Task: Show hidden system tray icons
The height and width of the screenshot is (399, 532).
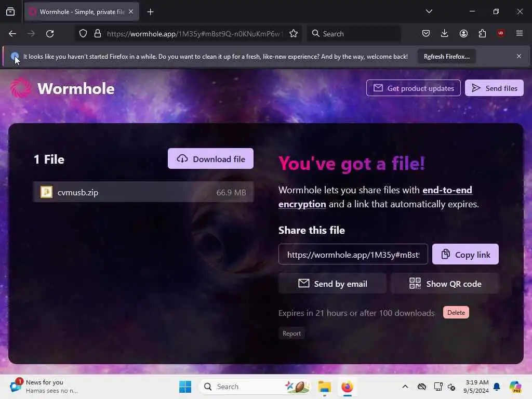Action: (x=405, y=387)
